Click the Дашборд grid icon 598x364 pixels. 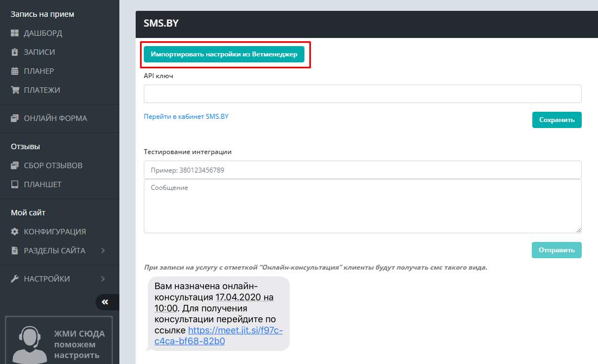15,33
